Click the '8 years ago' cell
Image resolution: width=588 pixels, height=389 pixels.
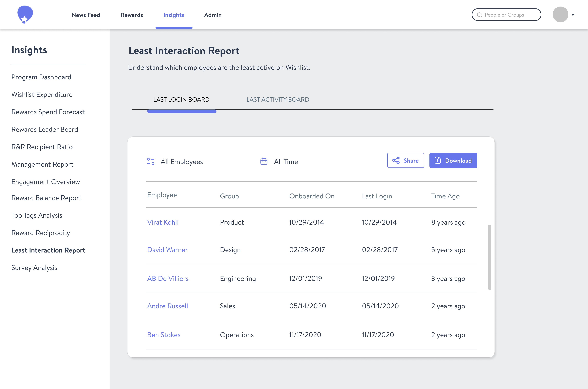448,222
